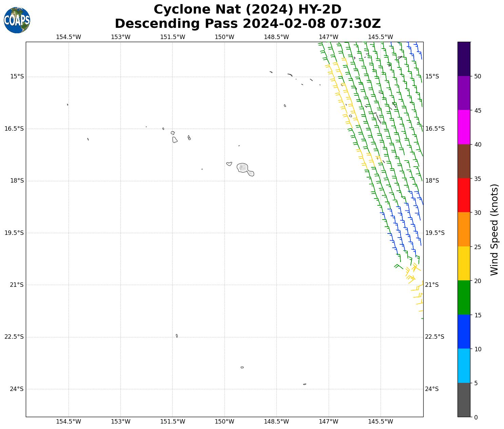This screenshot has width=504, height=429.
Task: Click the brown 35-40 knots color band
Action: pos(464,161)
